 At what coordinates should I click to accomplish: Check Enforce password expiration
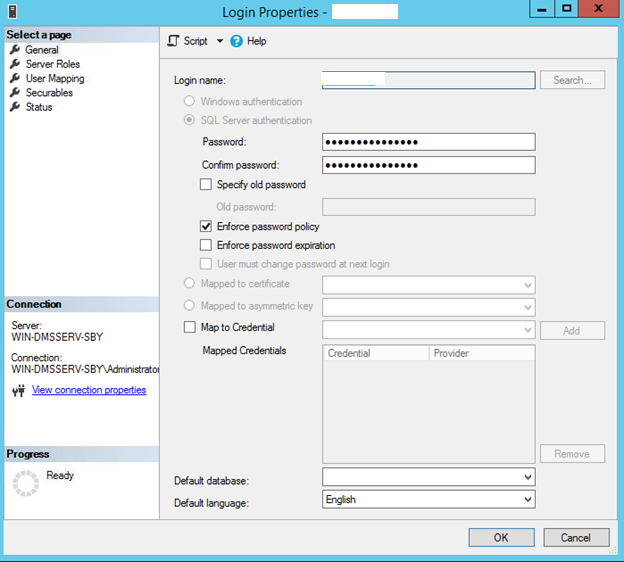click(207, 245)
